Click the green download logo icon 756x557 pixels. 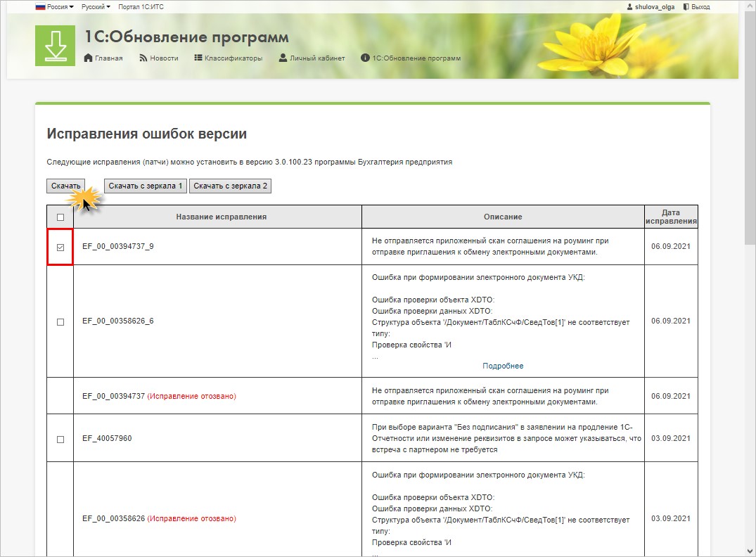[55, 45]
